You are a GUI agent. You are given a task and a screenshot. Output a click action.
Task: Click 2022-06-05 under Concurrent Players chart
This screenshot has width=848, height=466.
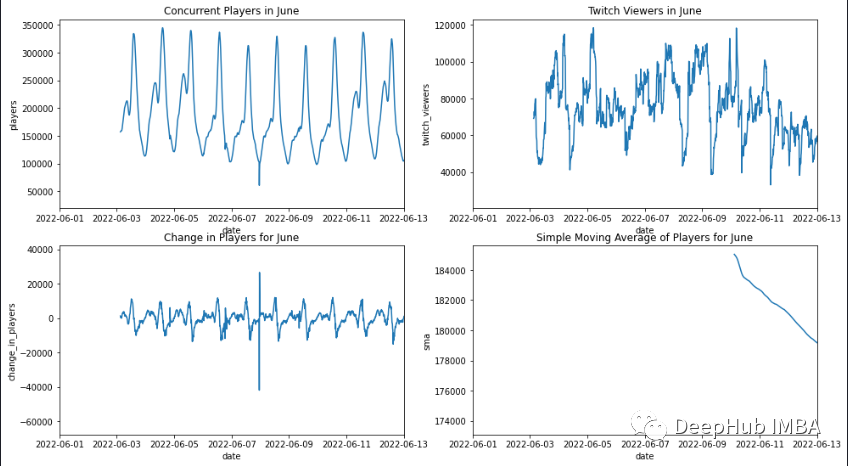[x=175, y=218]
